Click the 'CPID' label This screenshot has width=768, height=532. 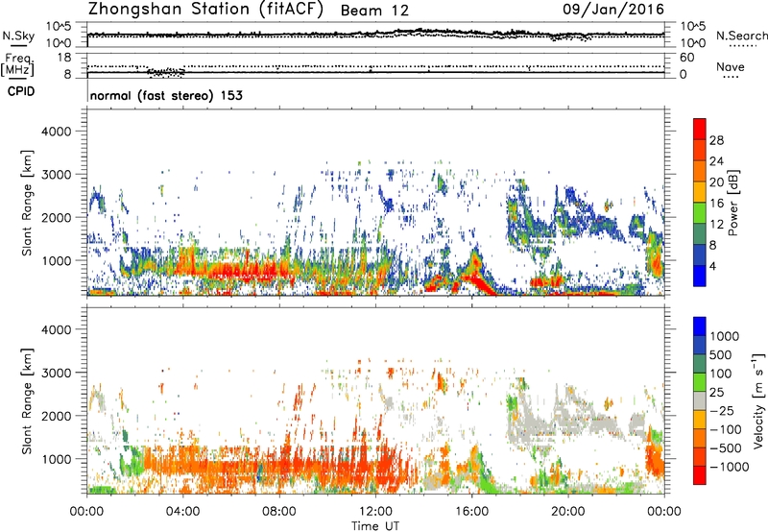pos(21,91)
